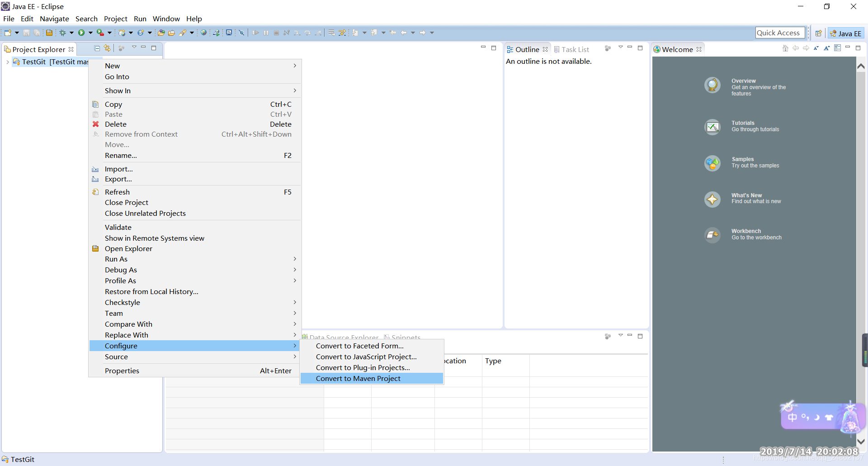The image size is (868, 466).
Task: Click the Home icon in Welcome view
Action: click(785, 48)
